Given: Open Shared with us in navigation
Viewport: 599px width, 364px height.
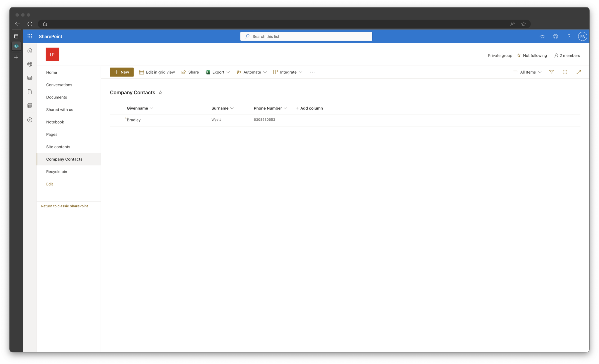Looking at the screenshot, I should 60,110.
